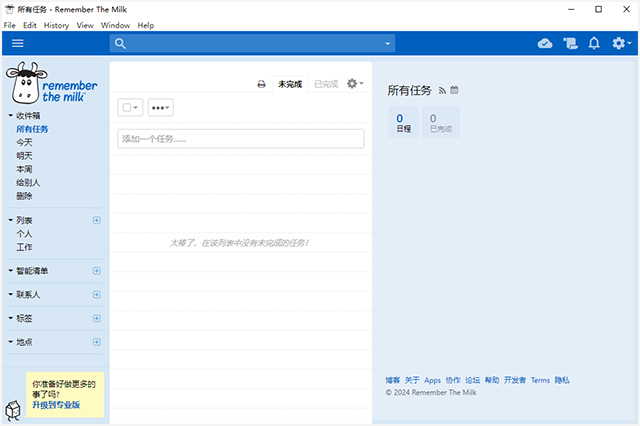Open the History menu
Image resolution: width=640 pixels, height=426 pixels.
click(56, 25)
